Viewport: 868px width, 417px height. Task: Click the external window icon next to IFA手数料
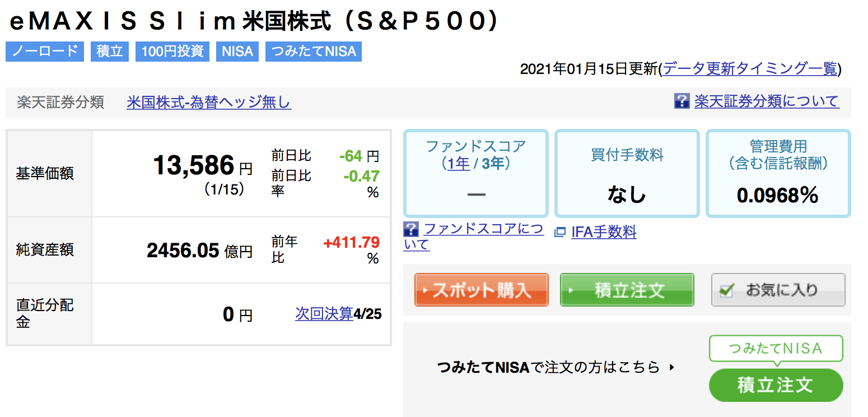pos(559,232)
